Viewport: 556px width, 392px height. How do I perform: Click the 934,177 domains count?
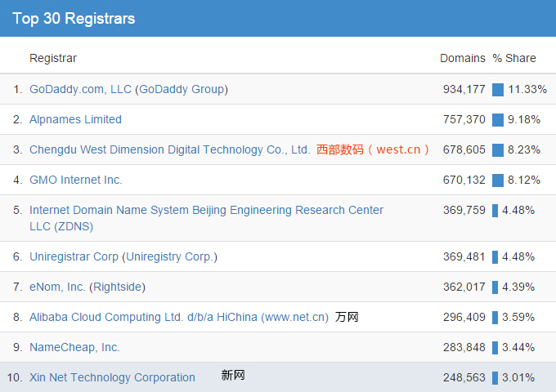click(x=464, y=89)
